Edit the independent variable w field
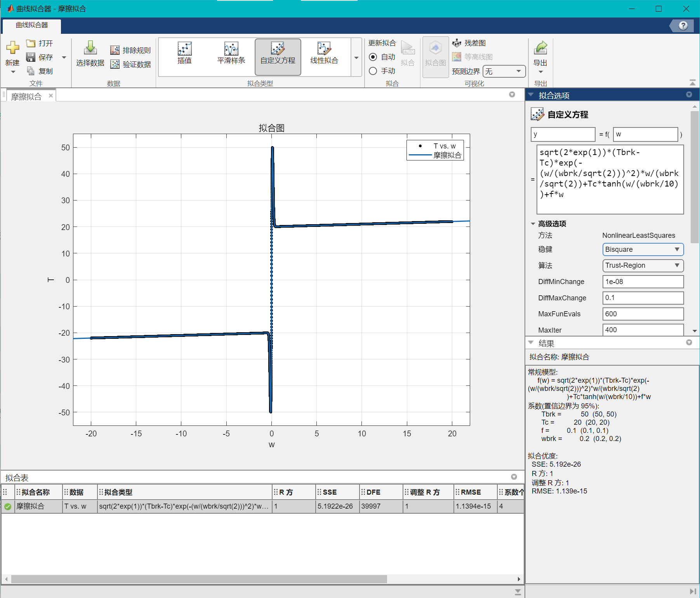 pyautogui.click(x=645, y=134)
